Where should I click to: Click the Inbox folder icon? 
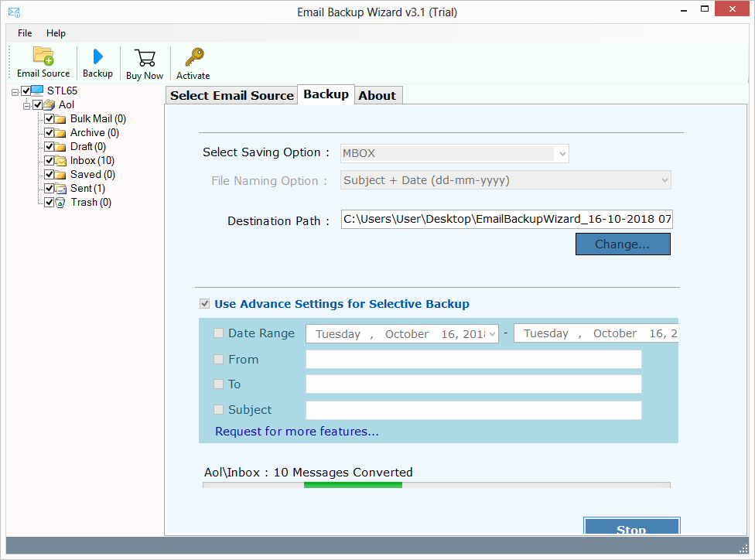point(60,161)
